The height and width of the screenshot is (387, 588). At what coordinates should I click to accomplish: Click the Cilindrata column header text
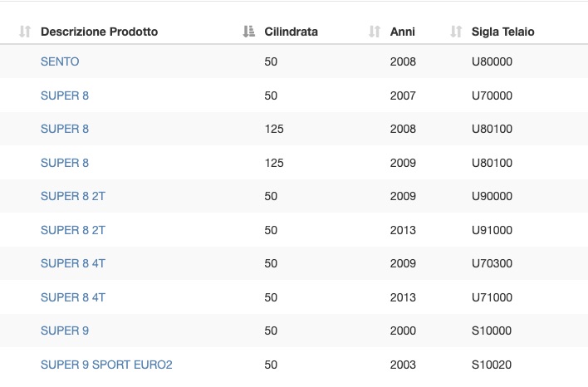pos(291,32)
